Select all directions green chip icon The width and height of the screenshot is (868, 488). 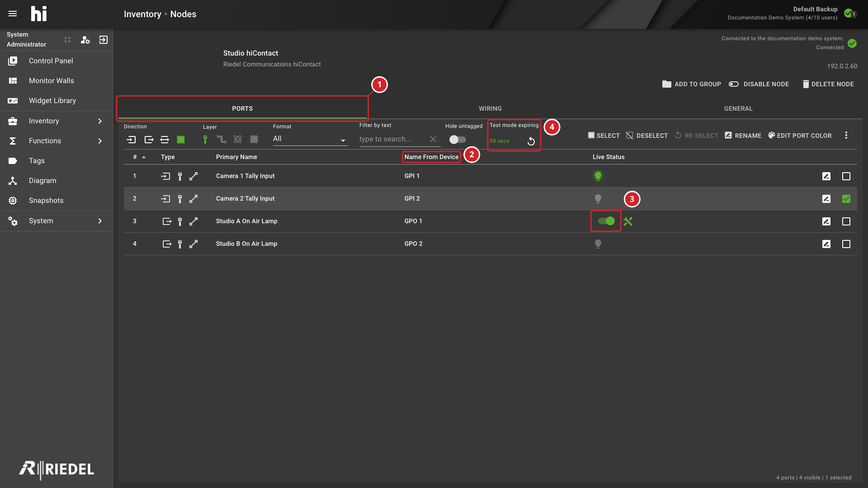[x=181, y=140]
